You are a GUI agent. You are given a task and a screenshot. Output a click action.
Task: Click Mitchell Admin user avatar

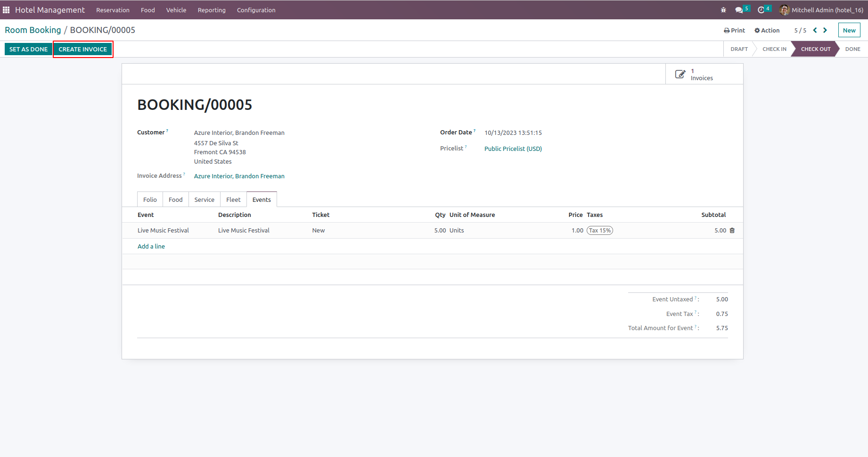pyautogui.click(x=784, y=10)
